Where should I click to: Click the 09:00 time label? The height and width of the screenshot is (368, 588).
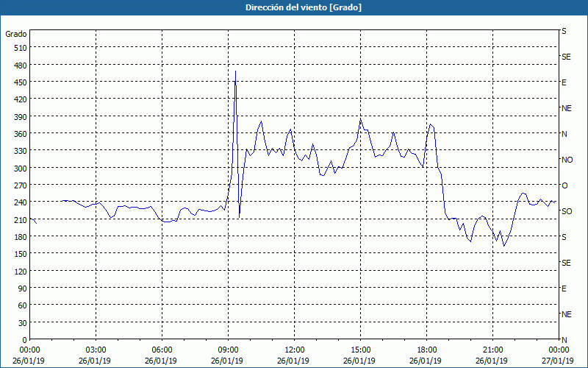[x=229, y=350]
